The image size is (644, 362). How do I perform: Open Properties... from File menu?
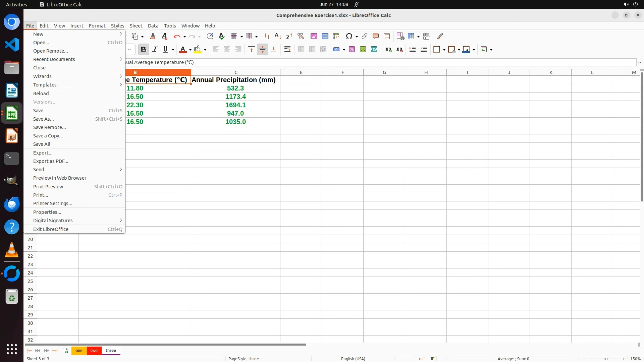tap(47, 212)
